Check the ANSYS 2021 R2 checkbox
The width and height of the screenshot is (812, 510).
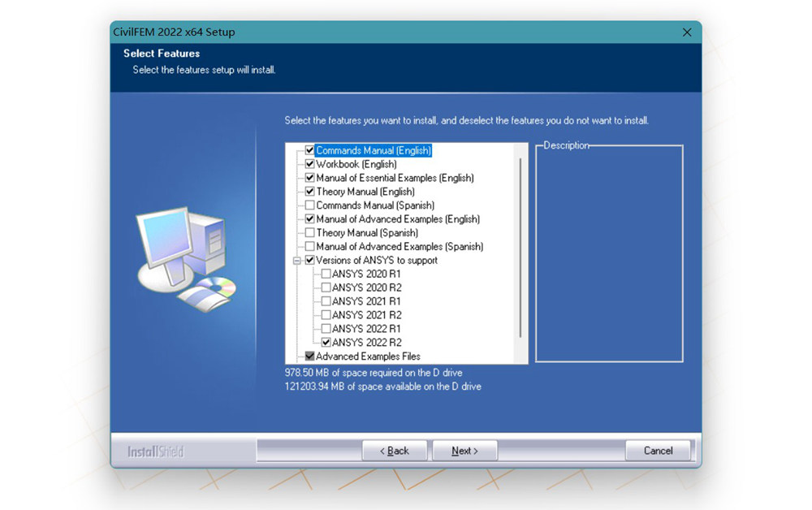click(x=326, y=315)
